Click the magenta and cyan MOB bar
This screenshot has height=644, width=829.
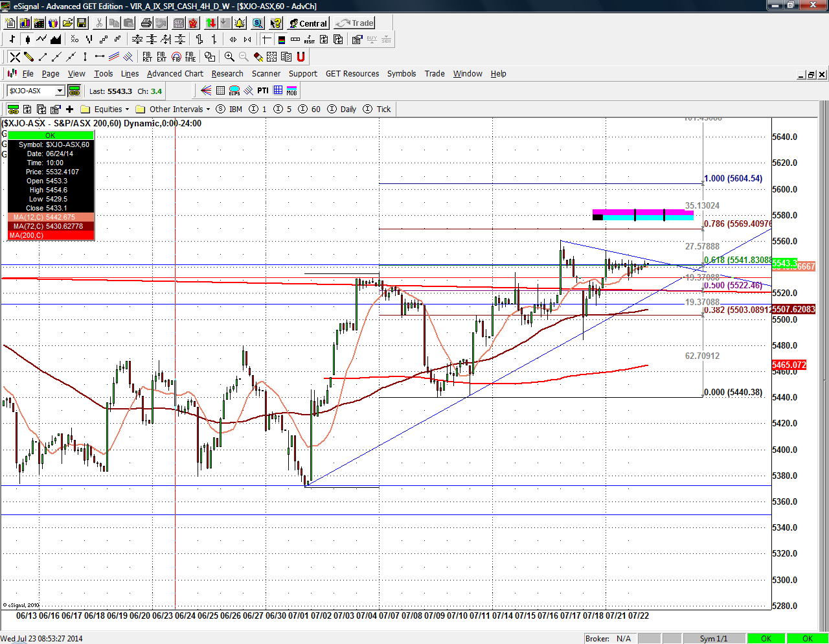pyautogui.click(x=642, y=214)
